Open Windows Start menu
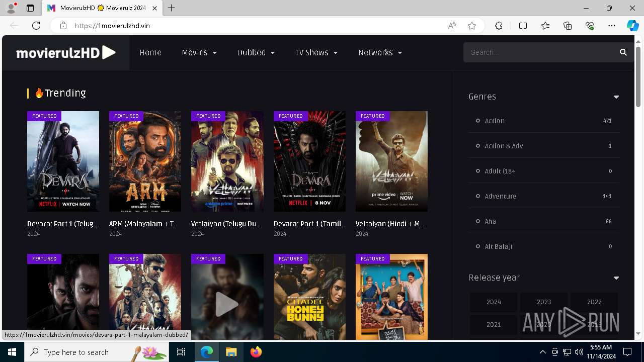The width and height of the screenshot is (644, 362). [12, 352]
